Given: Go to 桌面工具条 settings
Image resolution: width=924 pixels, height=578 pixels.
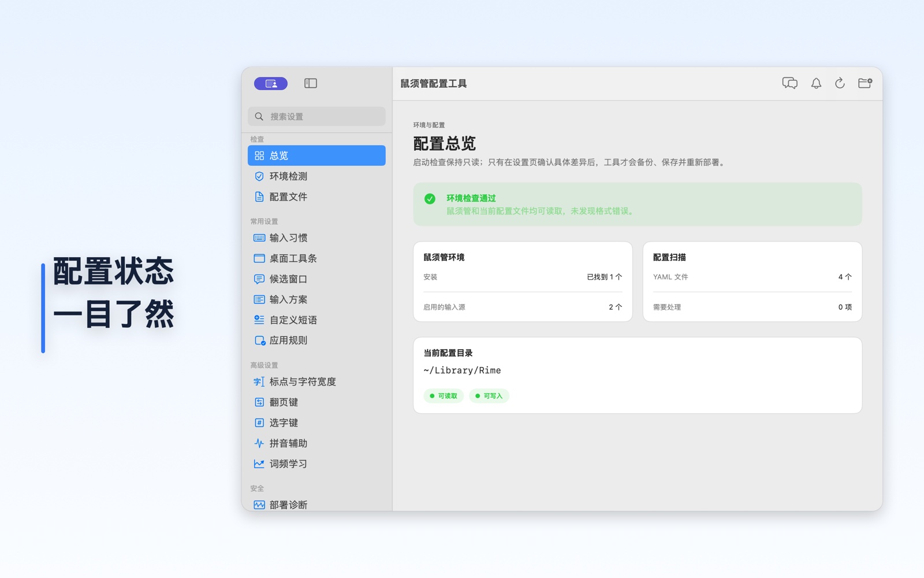Looking at the screenshot, I should click(316, 258).
